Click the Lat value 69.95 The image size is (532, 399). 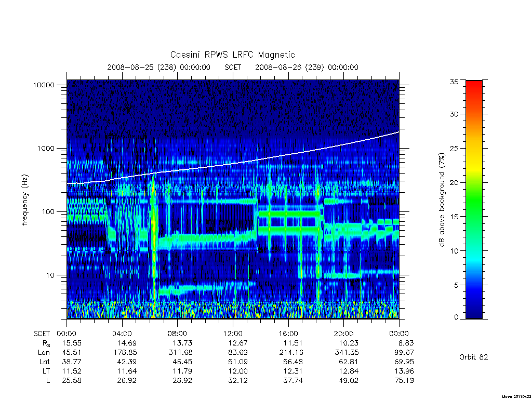point(404,362)
